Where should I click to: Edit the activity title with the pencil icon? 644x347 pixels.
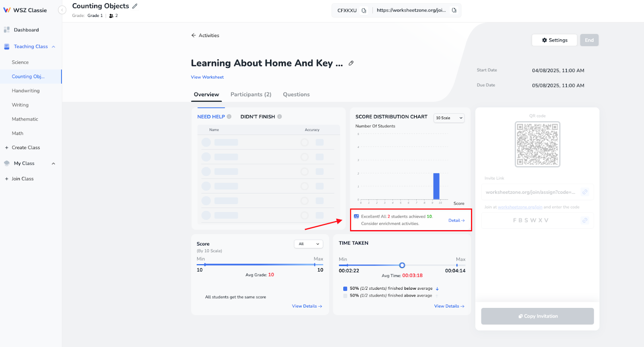(x=351, y=63)
